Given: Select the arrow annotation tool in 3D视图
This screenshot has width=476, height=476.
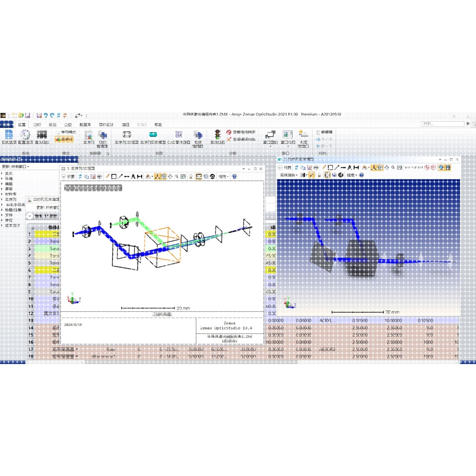Looking at the screenshot, I should coord(120,177).
